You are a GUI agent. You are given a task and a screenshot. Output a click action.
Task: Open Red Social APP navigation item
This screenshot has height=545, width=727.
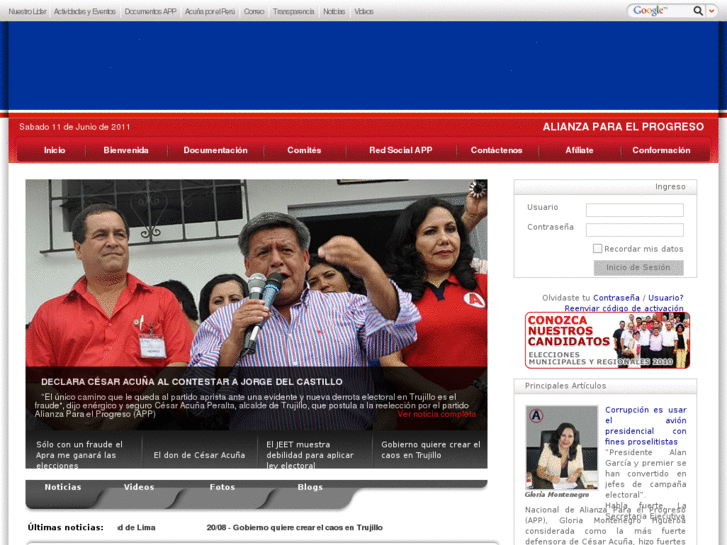(x=401, y=150)
